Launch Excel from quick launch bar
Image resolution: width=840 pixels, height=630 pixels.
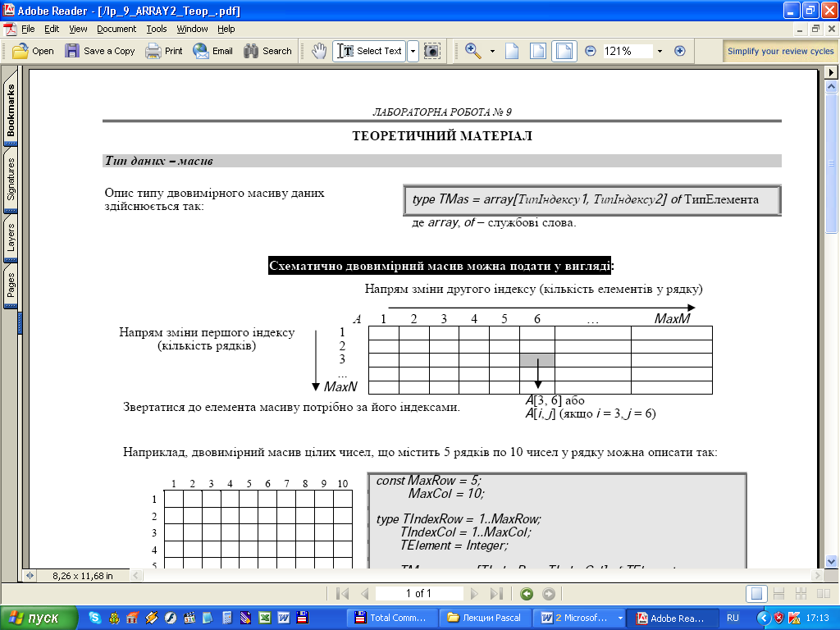pyautogui.click(x=265, y=619)
